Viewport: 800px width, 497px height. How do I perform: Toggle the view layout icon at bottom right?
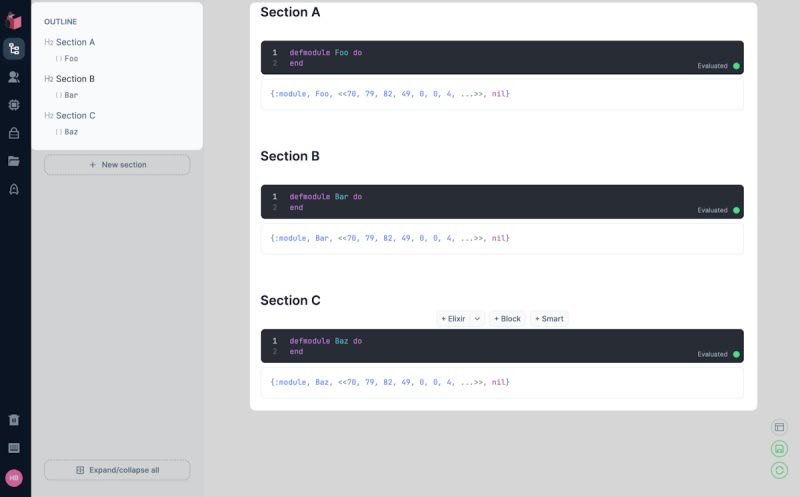(779, 427)
